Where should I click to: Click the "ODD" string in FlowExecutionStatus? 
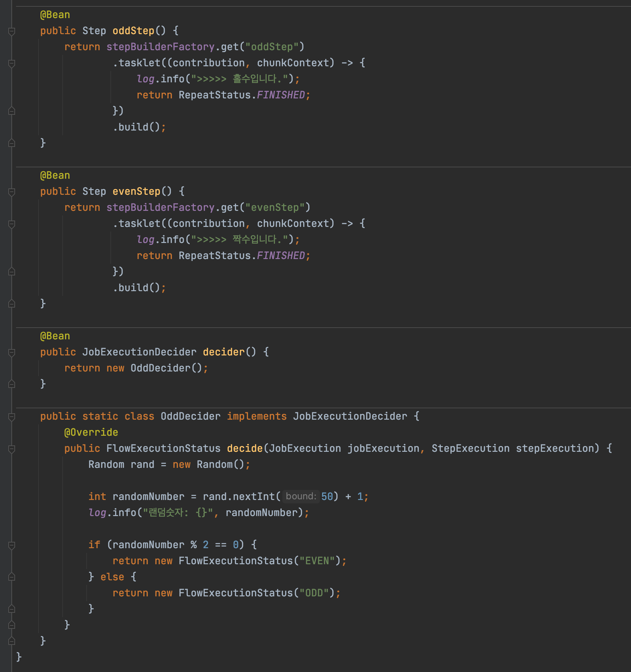[313, 593]
